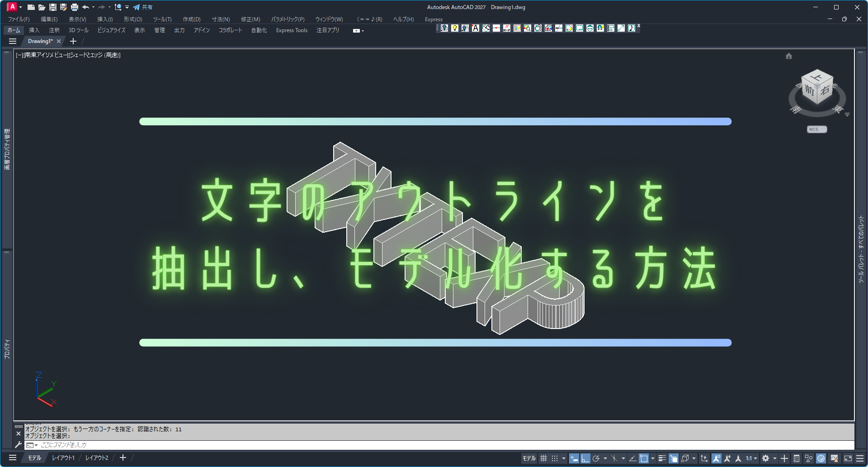Image resolution: width=868 pixels, height=467 pixels.
Task: Click the 共有 share button
Action: coord(143,7)
